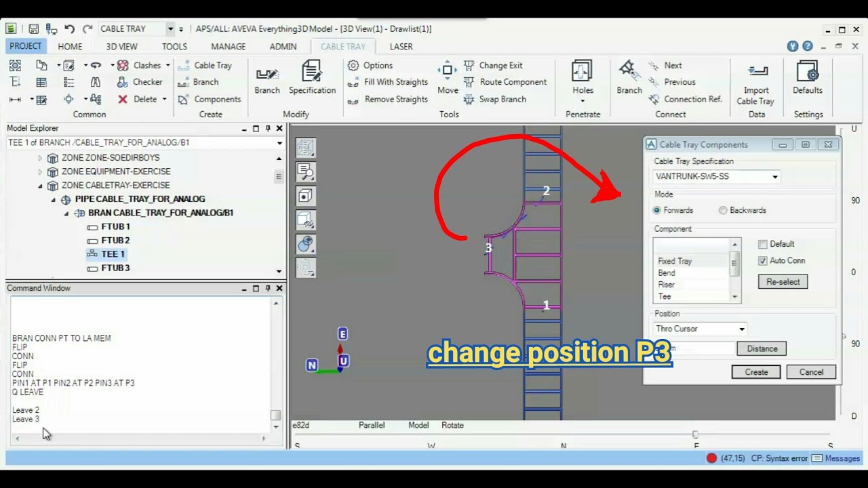Click Previous connection tool
This screenshot has width=868, height=488.
coord(672,82)
